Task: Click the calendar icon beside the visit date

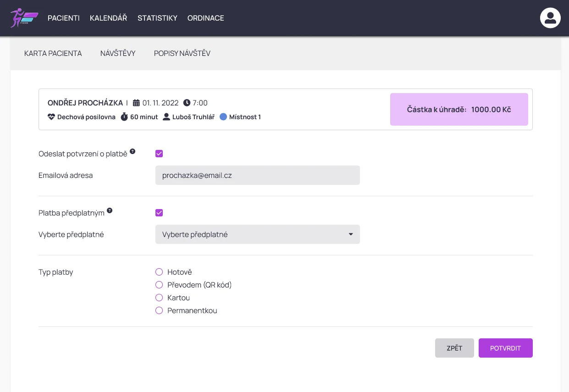Action: [x=136, y=103]
